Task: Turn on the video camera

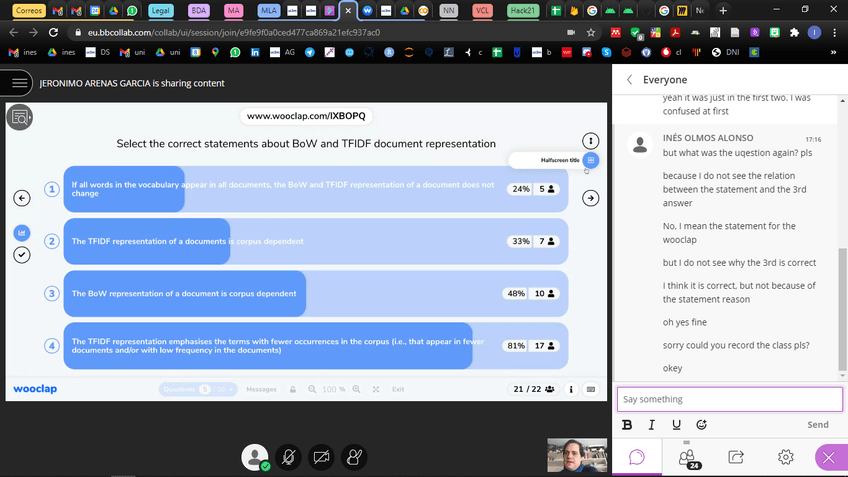Action: 321,457
